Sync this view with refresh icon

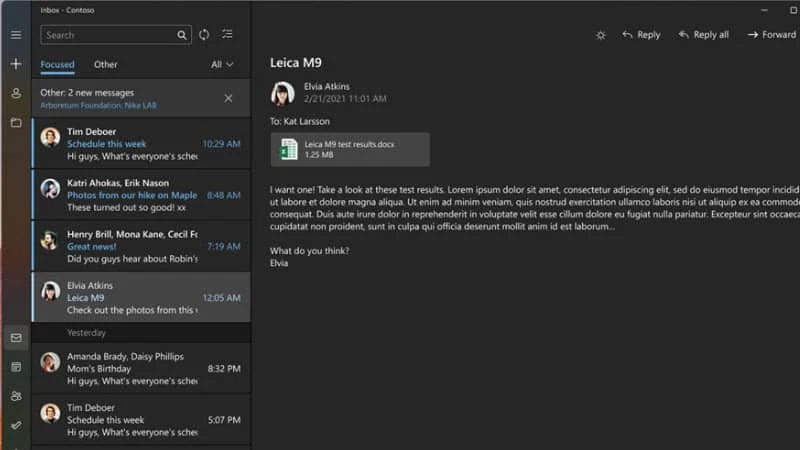pos(204,34)
